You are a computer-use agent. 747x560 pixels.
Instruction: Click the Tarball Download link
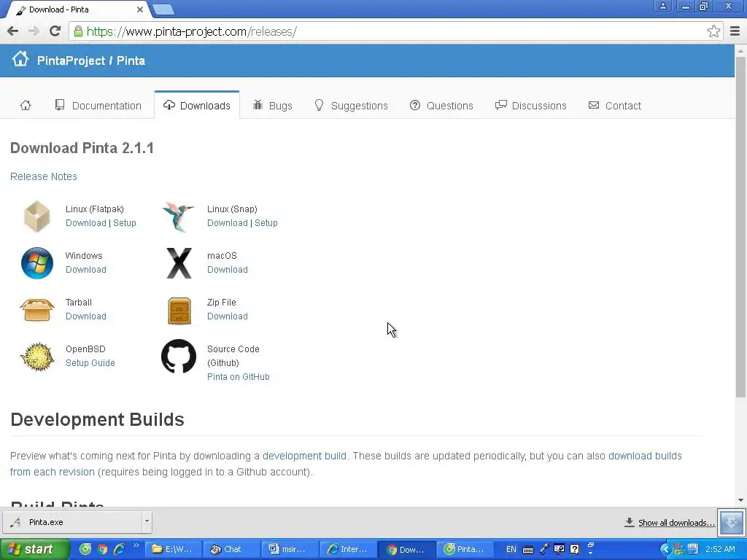click(x=86, y=316)
